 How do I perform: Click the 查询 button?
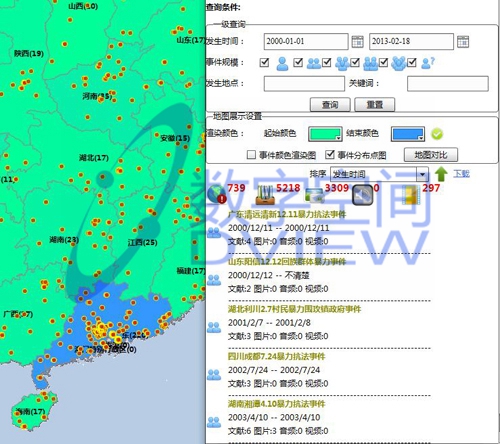(x=330, y=105)
